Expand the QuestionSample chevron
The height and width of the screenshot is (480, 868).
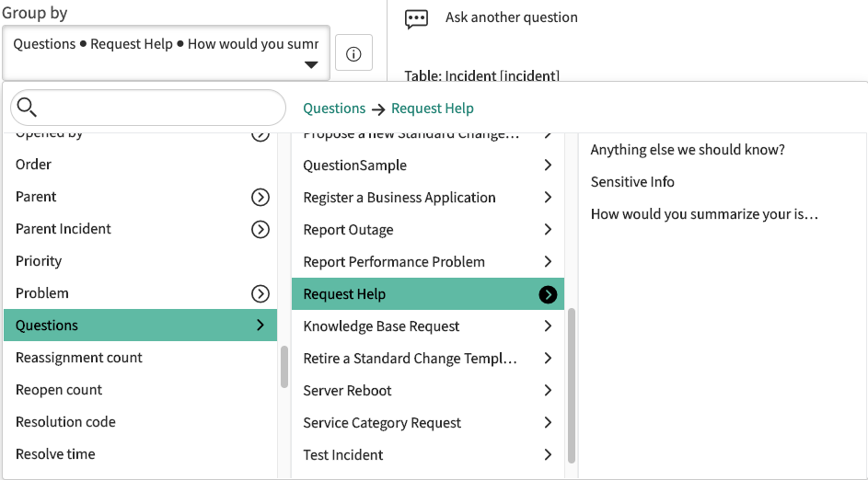pyautogui.click(x=548, y=166)
